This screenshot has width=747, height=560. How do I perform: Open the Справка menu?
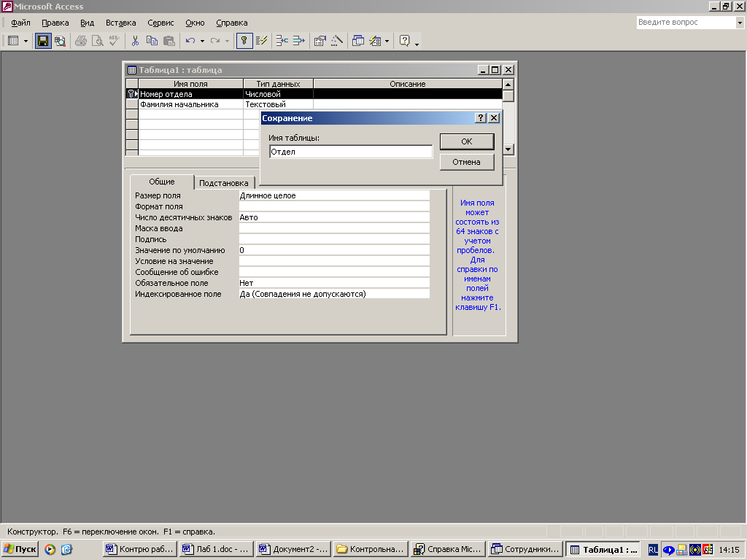pos(231,23)
